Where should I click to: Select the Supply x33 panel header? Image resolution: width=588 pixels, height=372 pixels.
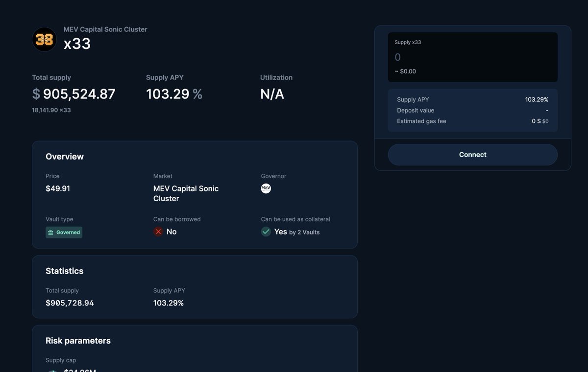pyautogui.click(x=408, y=42)
